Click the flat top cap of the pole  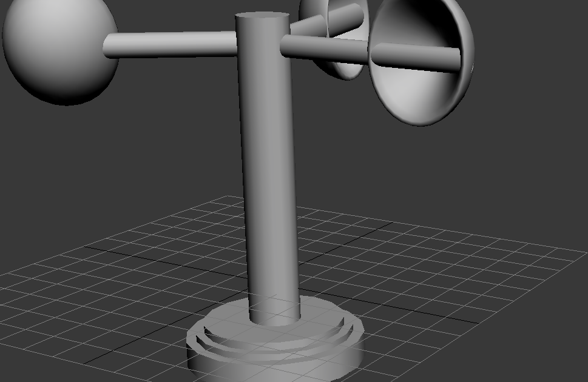coord(262,15)
